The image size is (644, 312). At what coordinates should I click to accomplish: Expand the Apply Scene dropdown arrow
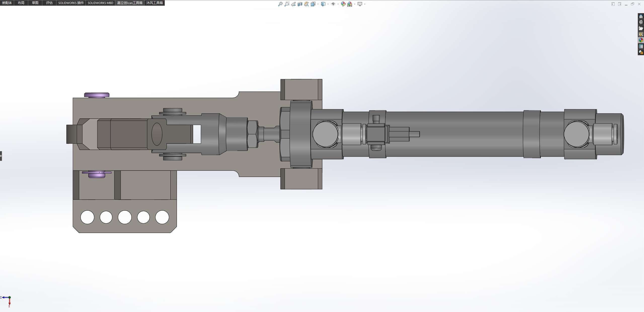355,4
